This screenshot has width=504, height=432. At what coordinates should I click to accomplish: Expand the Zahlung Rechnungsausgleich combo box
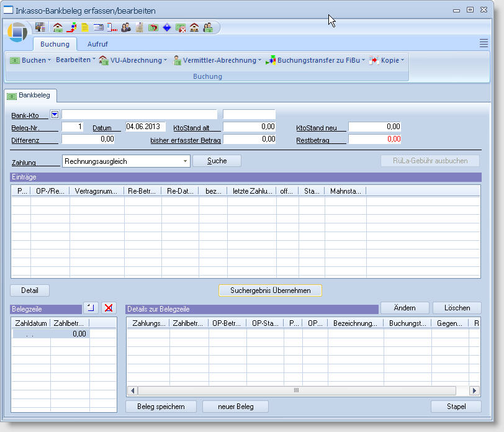[186, 161]
